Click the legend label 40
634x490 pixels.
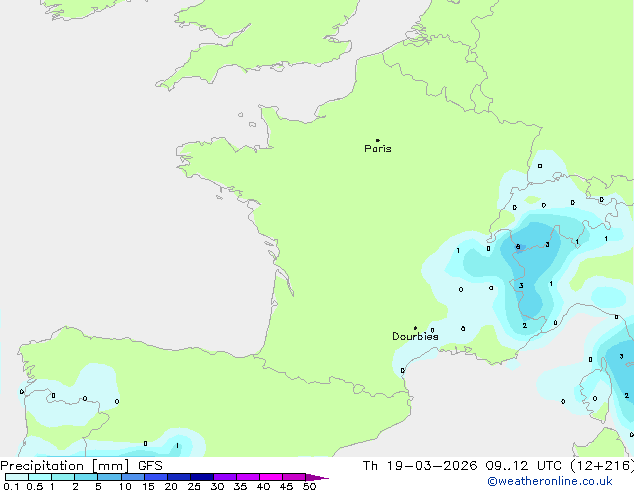click(x=263, y=486)
